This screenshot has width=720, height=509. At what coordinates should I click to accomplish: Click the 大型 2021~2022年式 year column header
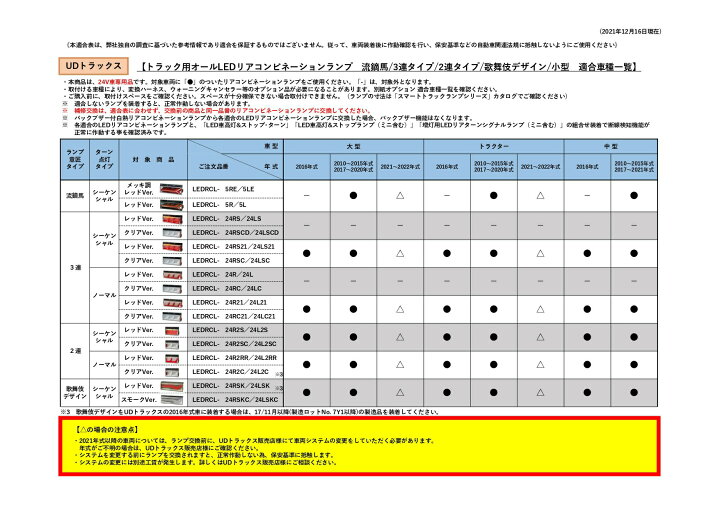tap(400, 167)
